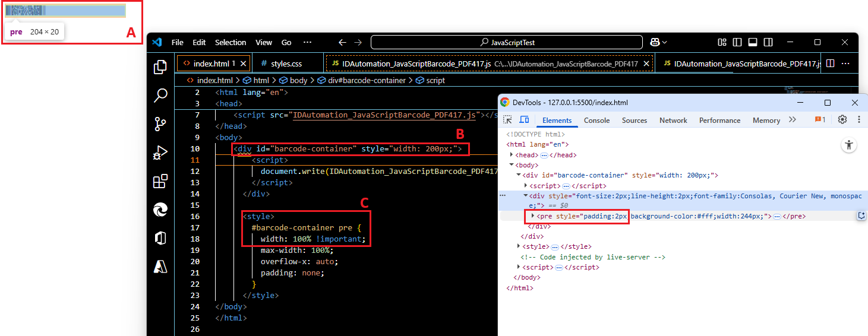Viewport: 868px width, 336px height.
Task: Open the Office icon in the activity bar
Action: [x=160, y=238]
